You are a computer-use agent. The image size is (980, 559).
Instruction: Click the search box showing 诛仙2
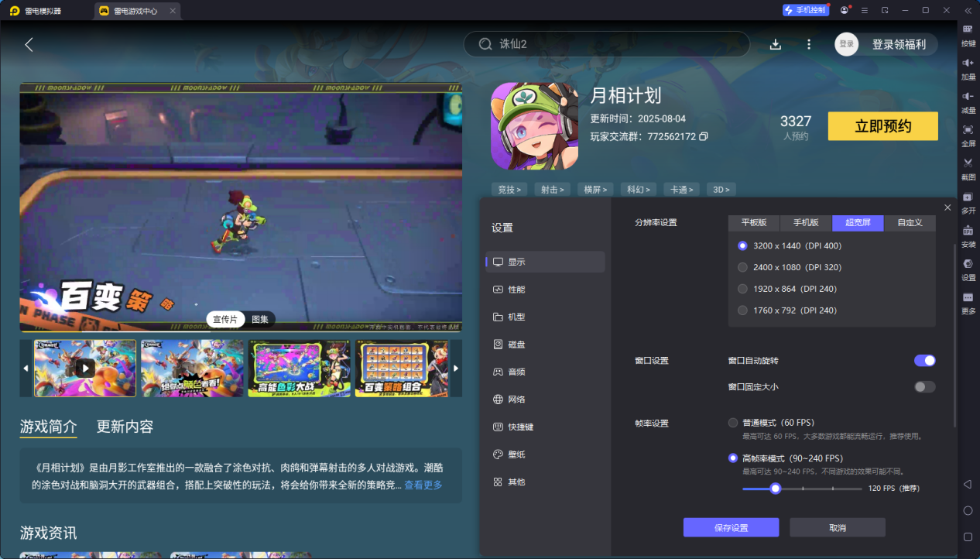(607, 44)
